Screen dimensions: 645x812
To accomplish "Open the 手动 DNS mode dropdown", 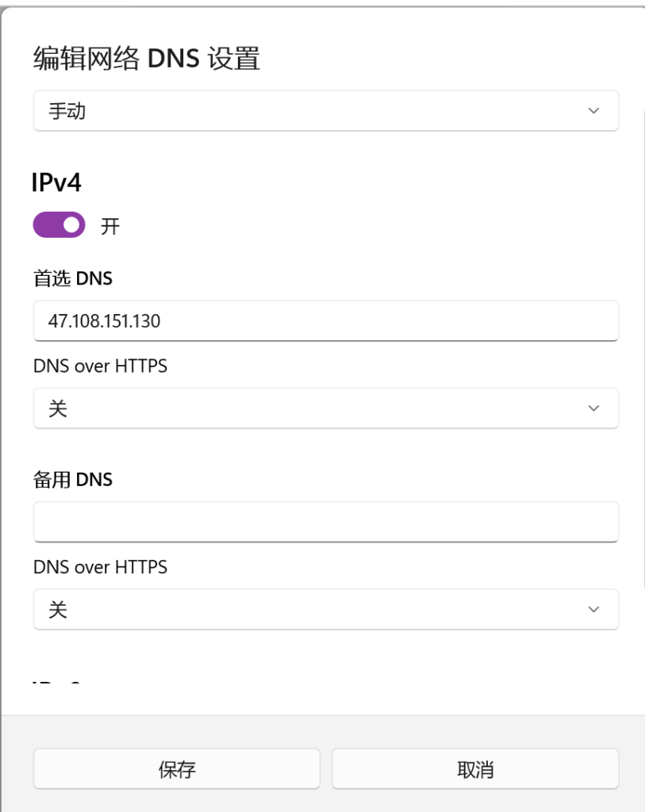I will (326, 111).
